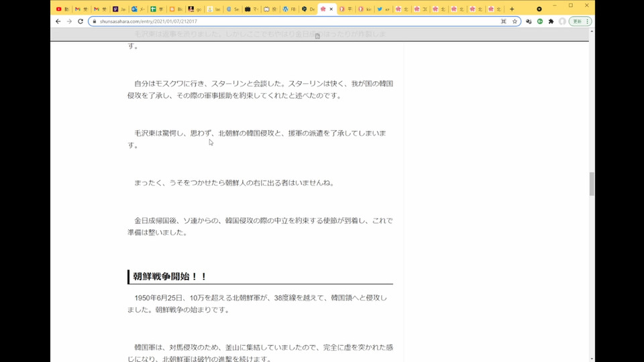Screen dimensions: 644x362
Task: Click the sentence starting 'まったく、うそをつかせたら'
Action: click(x=235, y=182)
